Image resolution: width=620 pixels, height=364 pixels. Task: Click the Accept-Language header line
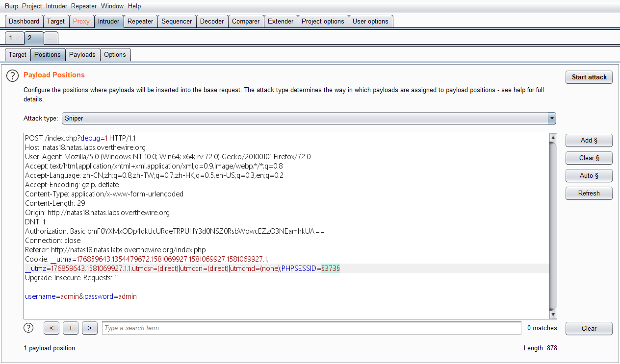point(154,175)
